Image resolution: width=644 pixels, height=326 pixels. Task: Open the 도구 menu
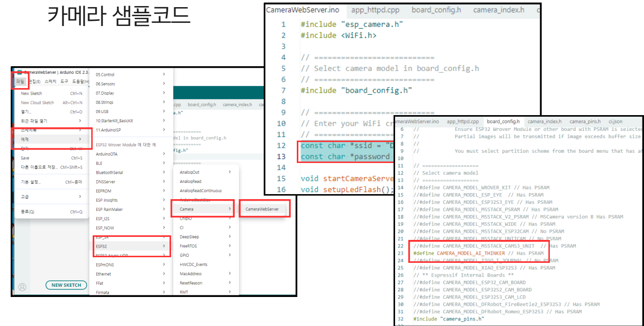[x=64, y=81]
